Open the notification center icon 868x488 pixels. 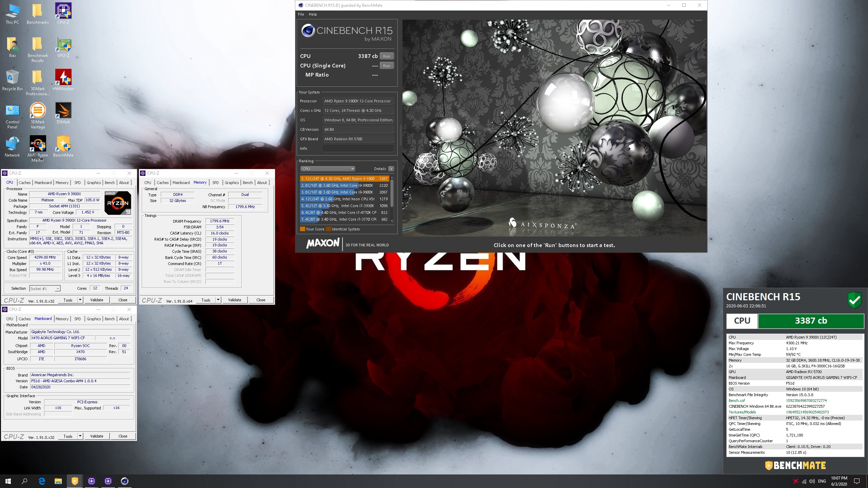(x=857, y=481)
